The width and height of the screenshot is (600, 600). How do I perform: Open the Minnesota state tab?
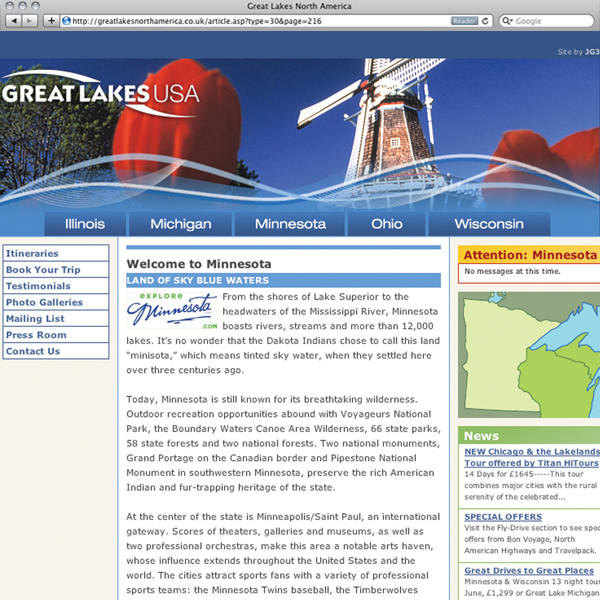point(290,224)
